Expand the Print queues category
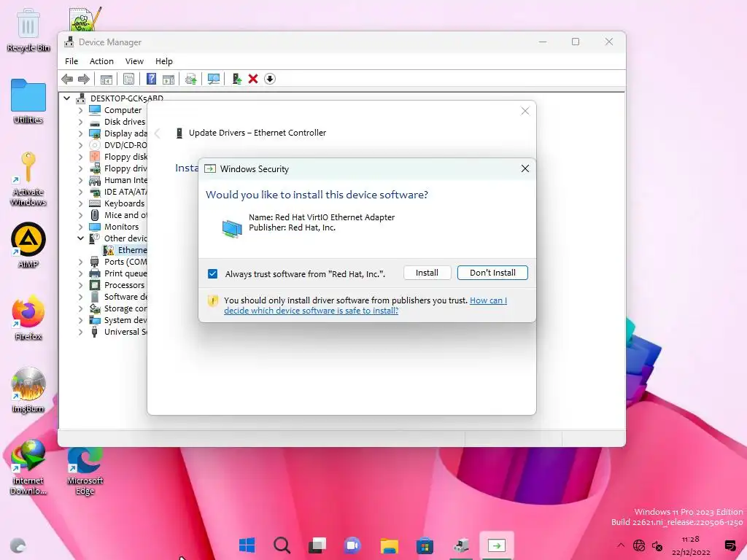This screenshot has height=560, width=747. click(80, 273)
